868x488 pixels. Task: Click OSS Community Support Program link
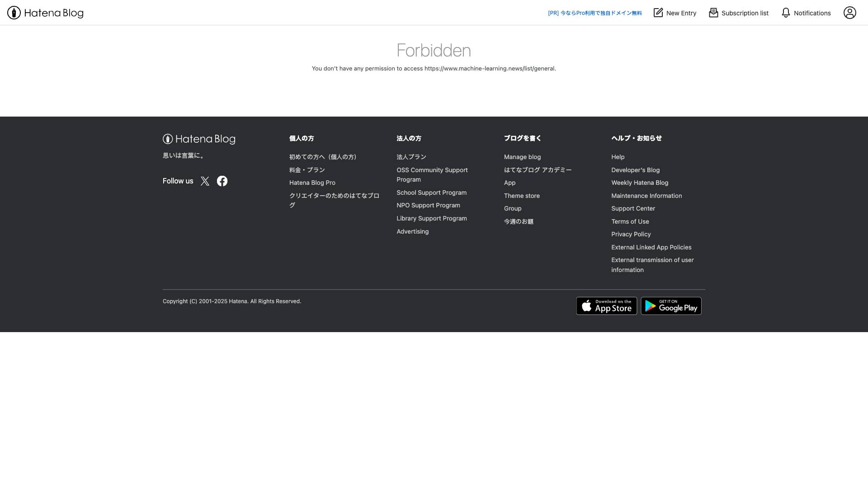point(432,174)
